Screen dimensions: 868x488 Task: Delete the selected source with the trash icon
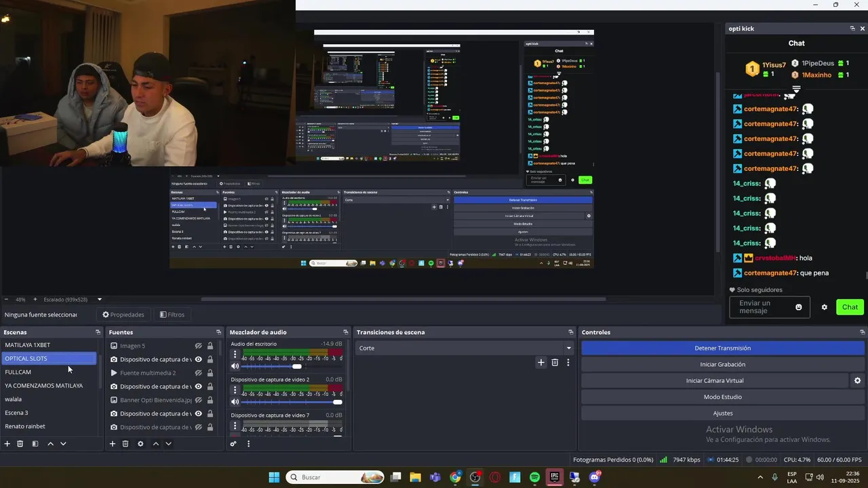[125, 444]
